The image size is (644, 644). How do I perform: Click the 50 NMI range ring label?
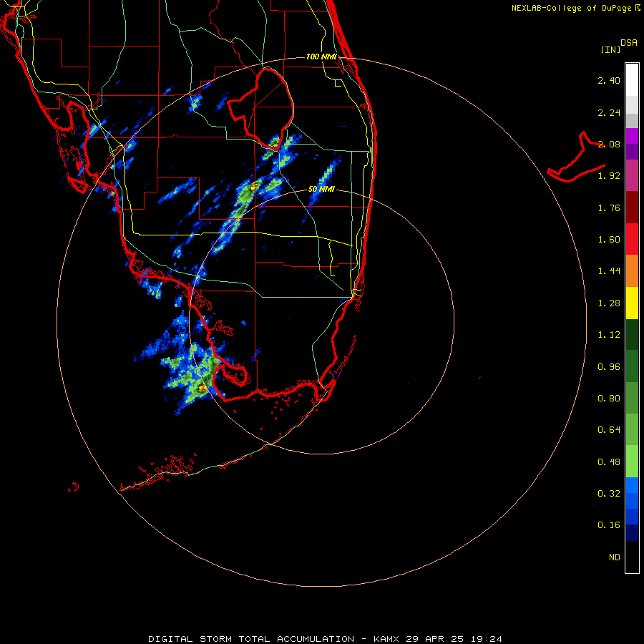pyautogui.click(x=321, y=190)
